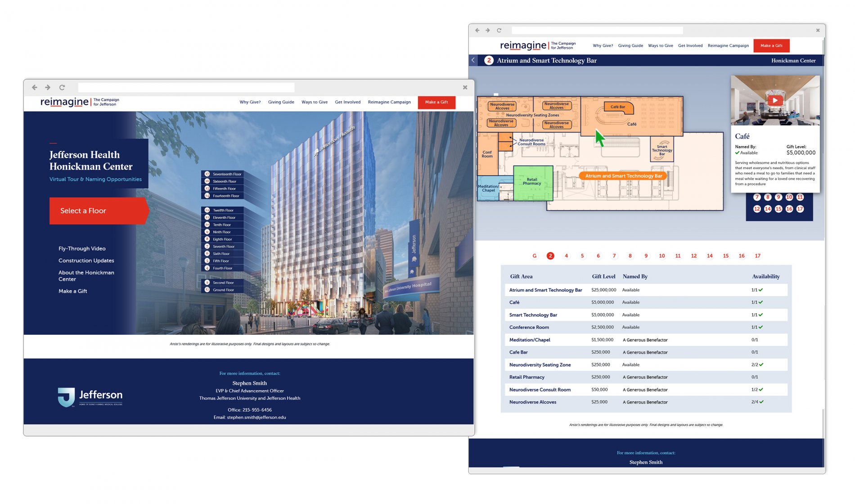The image size is (855, 504).
Task: Click forward arrow in left browser window
Action: tap(48, 87)
